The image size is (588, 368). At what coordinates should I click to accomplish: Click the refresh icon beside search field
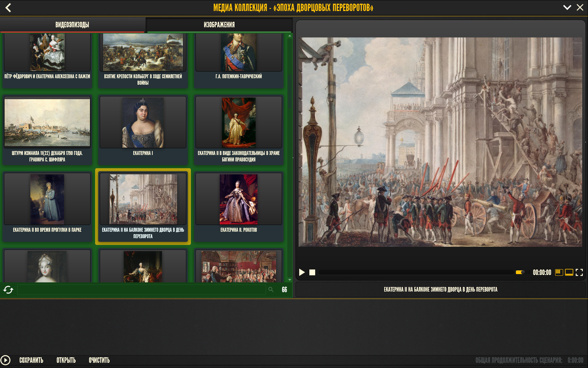pos(8,290)
